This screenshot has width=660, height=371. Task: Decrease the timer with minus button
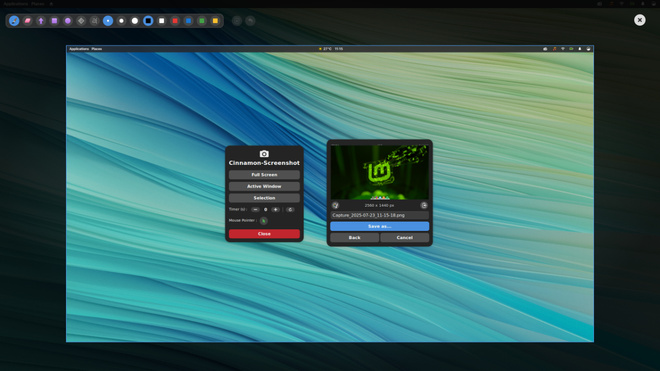coord(255,209)
